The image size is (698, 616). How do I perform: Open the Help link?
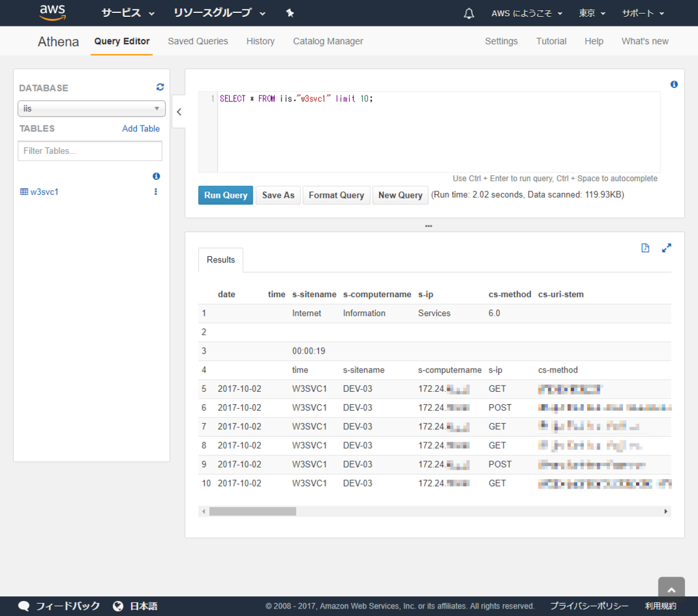pyautogui.click(x=594, y=42)
